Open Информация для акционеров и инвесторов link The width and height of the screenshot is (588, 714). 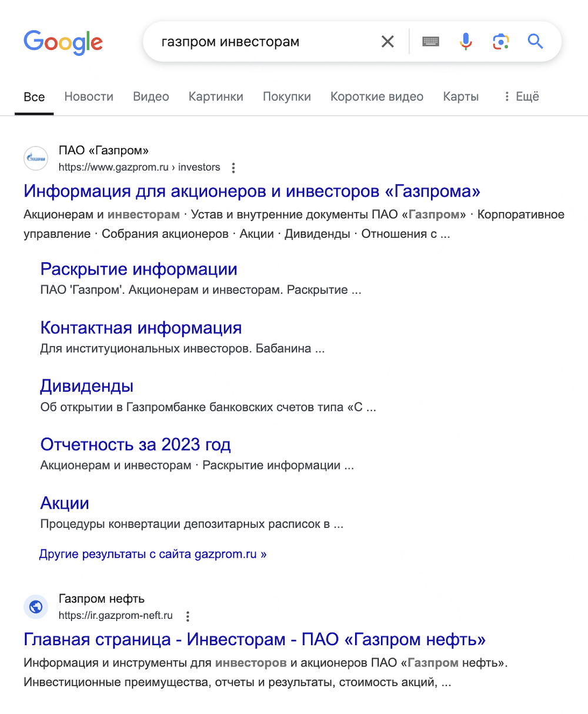pos(252,191)
